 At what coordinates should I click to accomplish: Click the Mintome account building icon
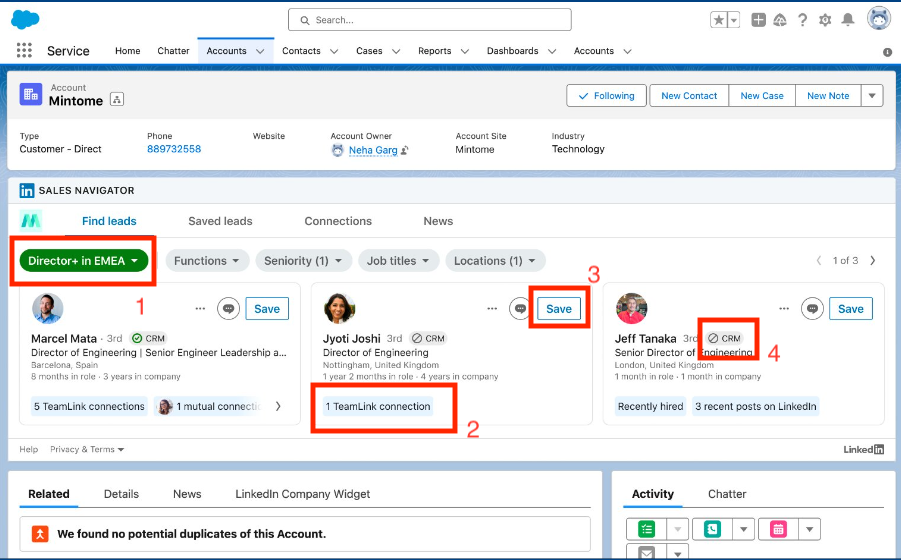tap(31, 94)
